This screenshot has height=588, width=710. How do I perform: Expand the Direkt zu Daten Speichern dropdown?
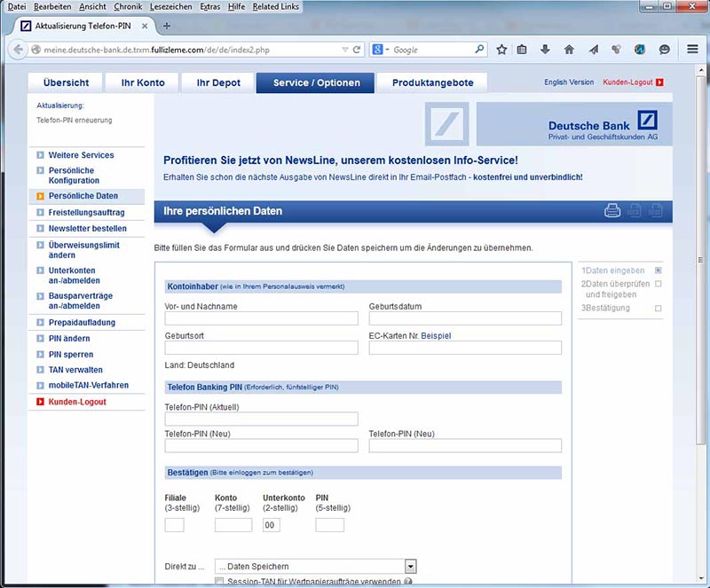tap(410, 567)
